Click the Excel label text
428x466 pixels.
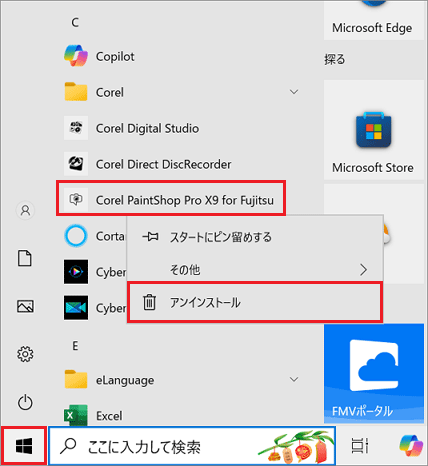[x=109, y=416]
